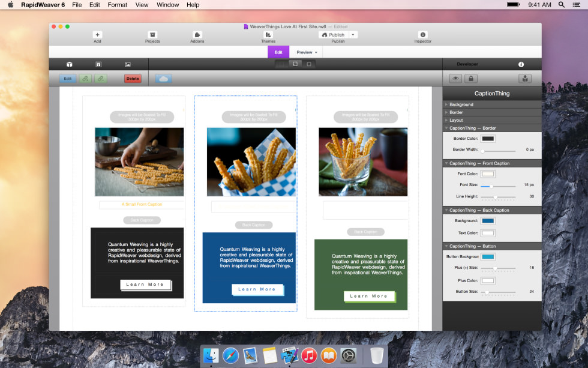The width and height of the screenshot is (588, 368).
Task: Open the Window menu
Action: pyautogui.click(x=167, y=5)
